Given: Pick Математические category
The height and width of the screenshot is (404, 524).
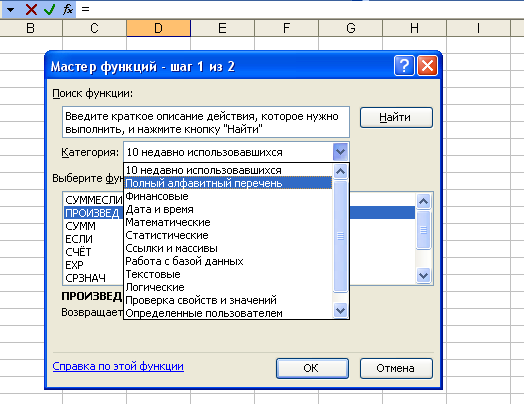Looking at the screenshot, I should [228, 222].
